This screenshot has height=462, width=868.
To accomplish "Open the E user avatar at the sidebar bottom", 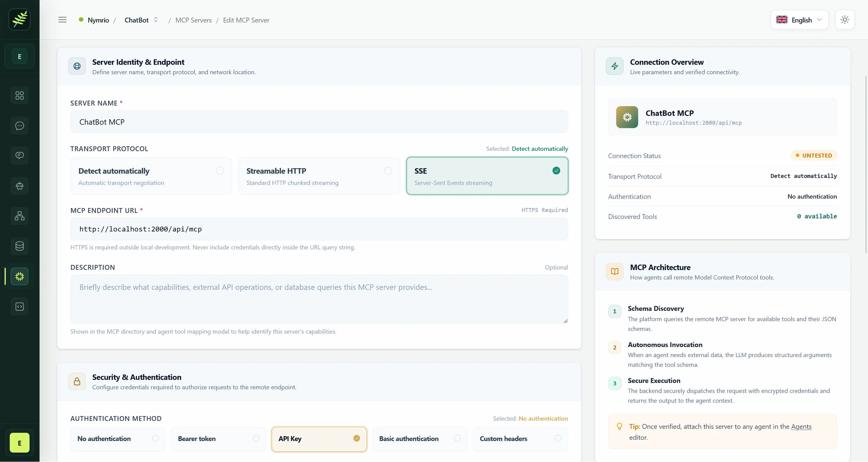I will point(19,443).
